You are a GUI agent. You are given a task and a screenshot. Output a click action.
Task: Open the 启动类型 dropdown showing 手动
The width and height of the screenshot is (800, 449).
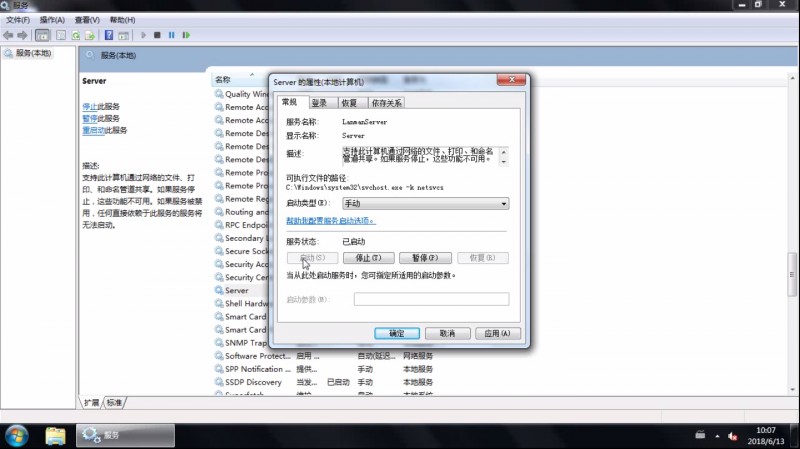(426, 204)
